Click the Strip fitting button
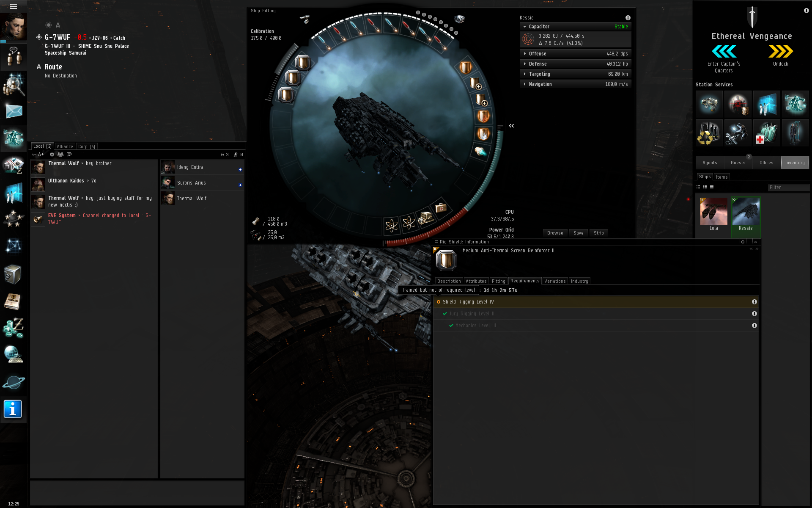812x508 pixels. pos(598,233)
